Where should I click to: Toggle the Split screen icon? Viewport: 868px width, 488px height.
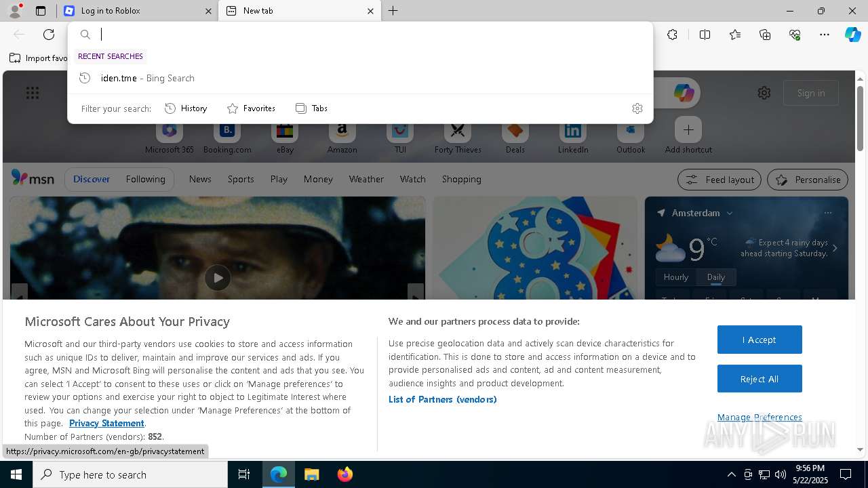click(x=705, y=35)
